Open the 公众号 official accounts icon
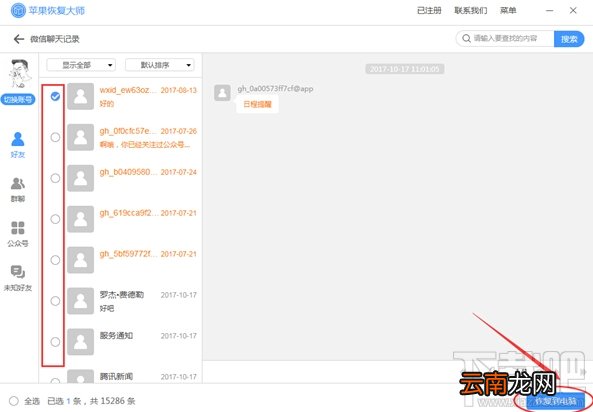The image size is (593, 412). [x=18, y=234]
